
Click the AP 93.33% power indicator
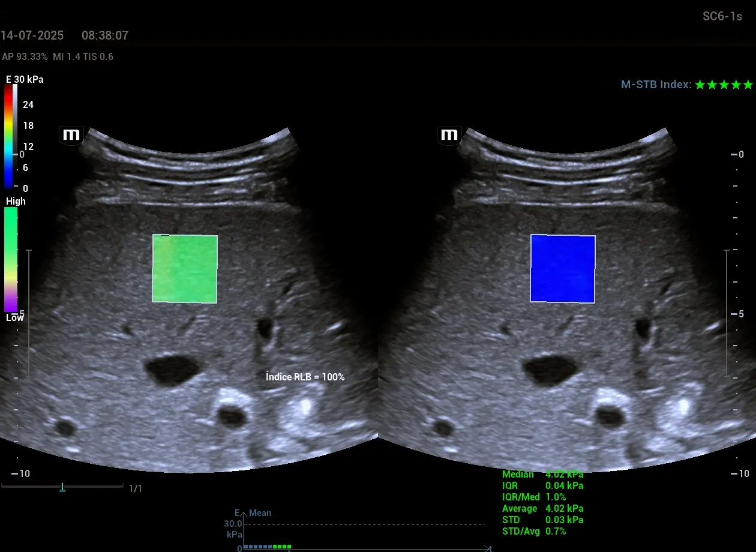click(25, 56)
